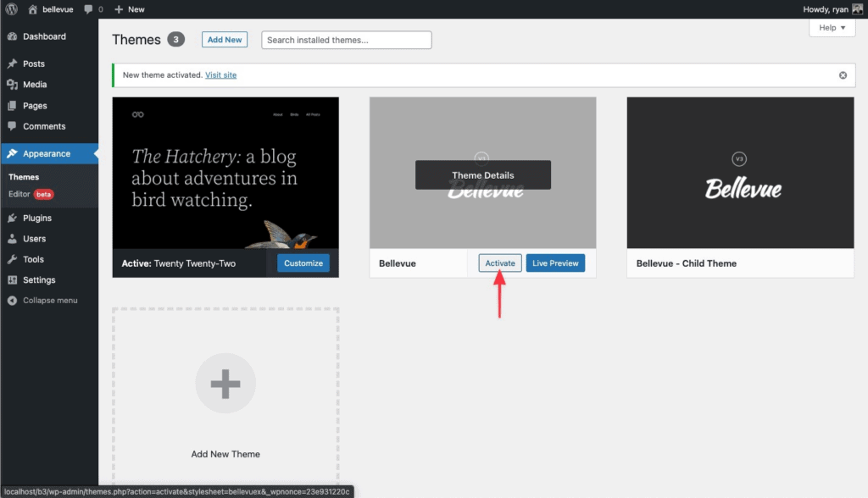868x498 pixels.
Task: Click the Tools wrench icon
Action: (x=12, y=259)
